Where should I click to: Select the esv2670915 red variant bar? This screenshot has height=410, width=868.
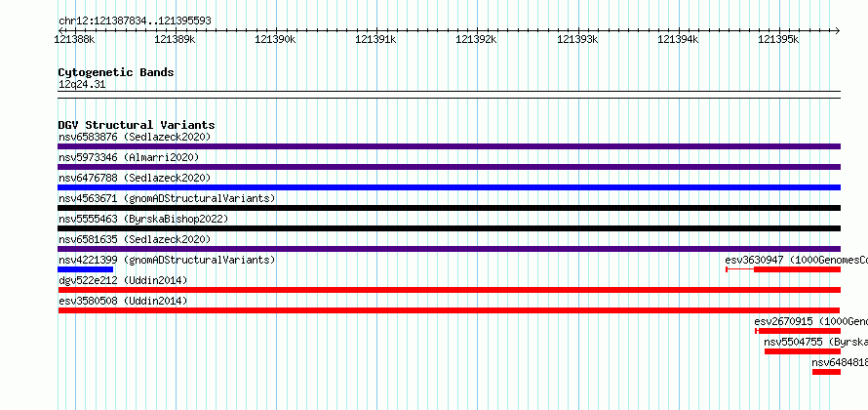[x=800, y=331]
